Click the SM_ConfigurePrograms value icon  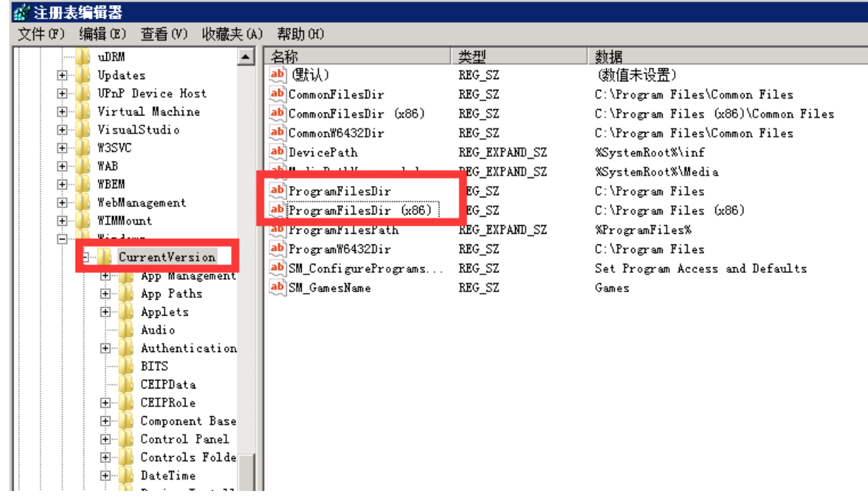click(x=277, y=268)
